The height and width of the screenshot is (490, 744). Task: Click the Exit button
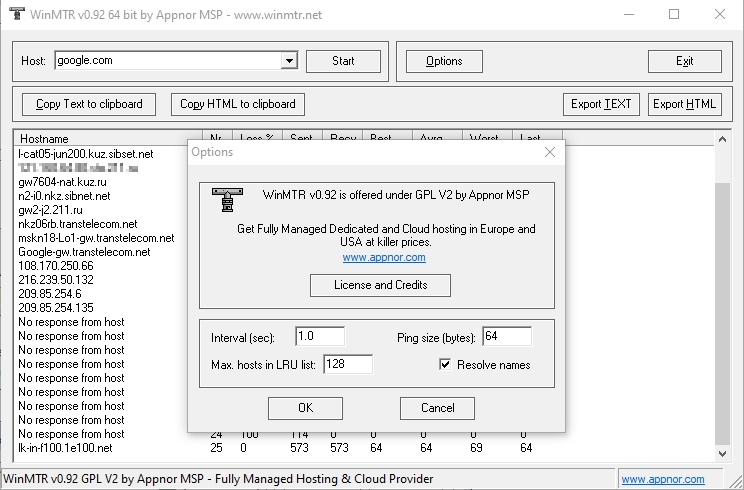coord(685,61)
